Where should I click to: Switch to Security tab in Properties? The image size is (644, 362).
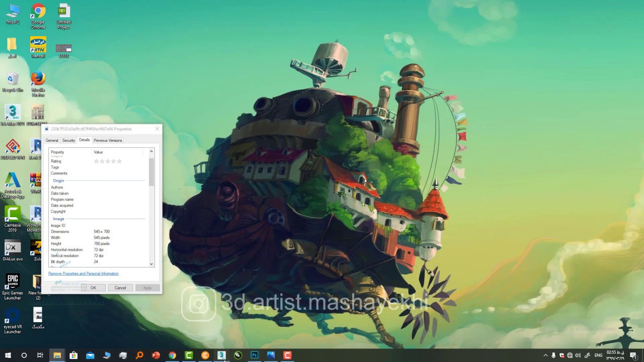[68, 140]
